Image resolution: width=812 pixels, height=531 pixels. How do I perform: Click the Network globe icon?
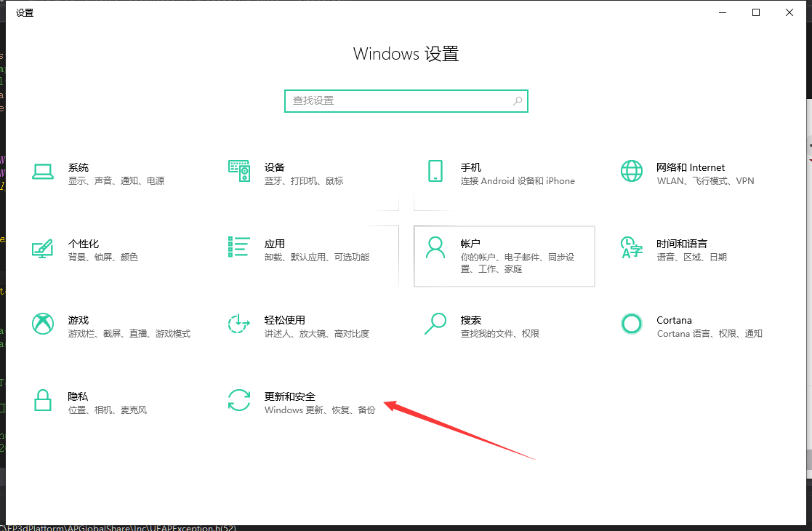coord(631,171)
